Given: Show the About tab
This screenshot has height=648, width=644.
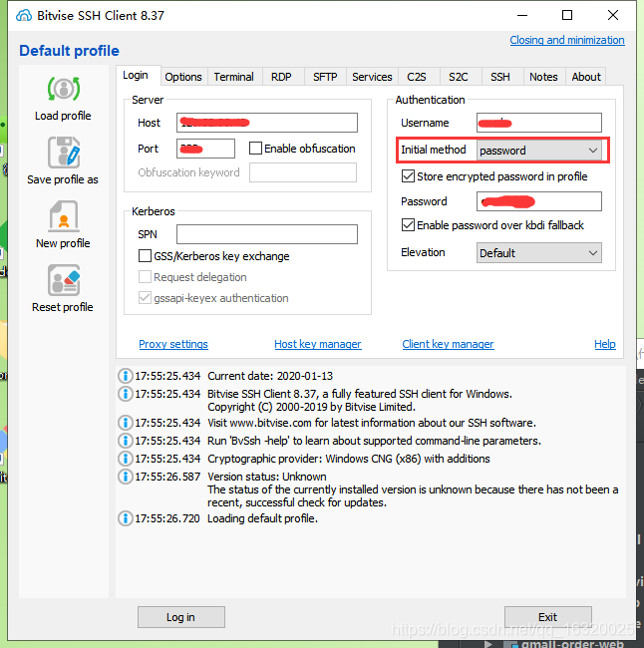Looking at the screenshot, I should point(586,77).
